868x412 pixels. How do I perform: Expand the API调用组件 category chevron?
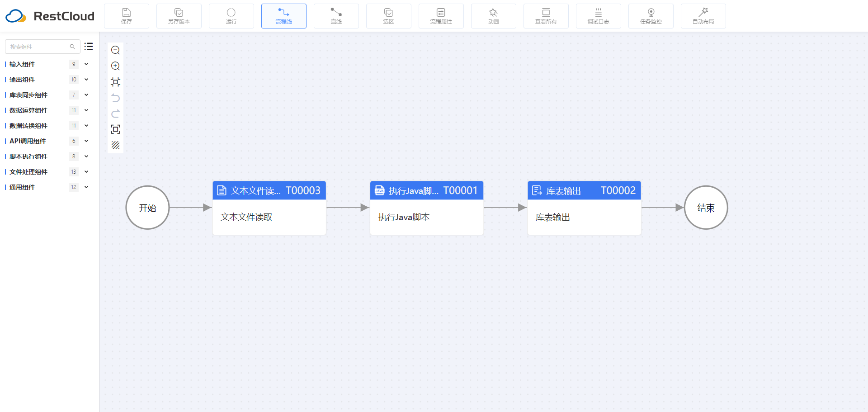click(86, 141)
